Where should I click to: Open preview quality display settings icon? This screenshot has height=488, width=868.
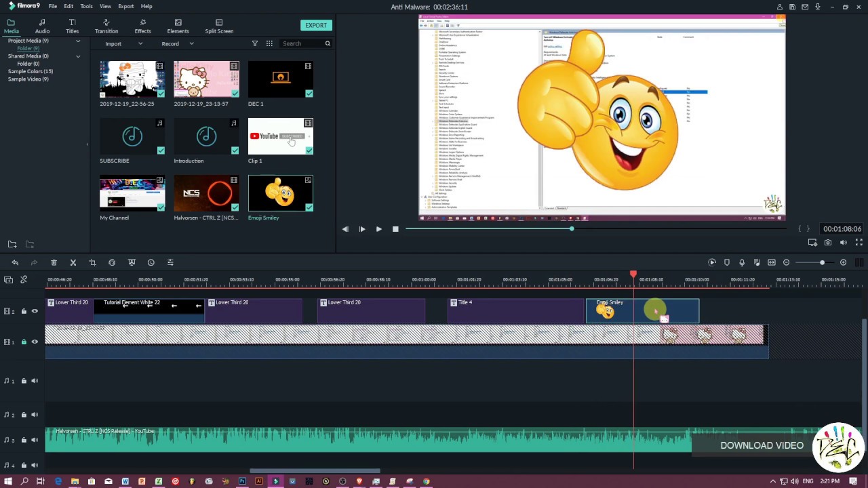tap(812, 243)
